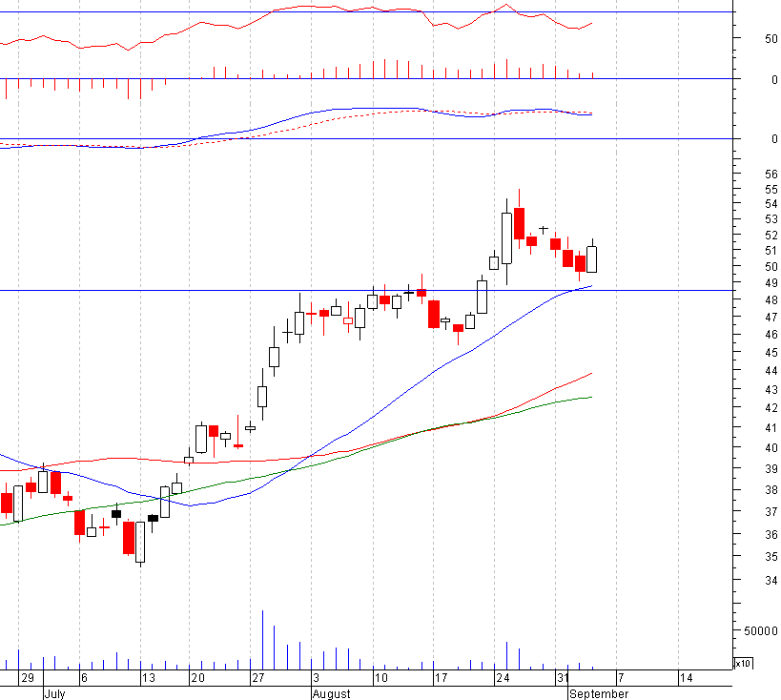The height and width of the screenshot is (700, 781).
Task: Click the 34 price axis label
Action: tap(771, 581)
